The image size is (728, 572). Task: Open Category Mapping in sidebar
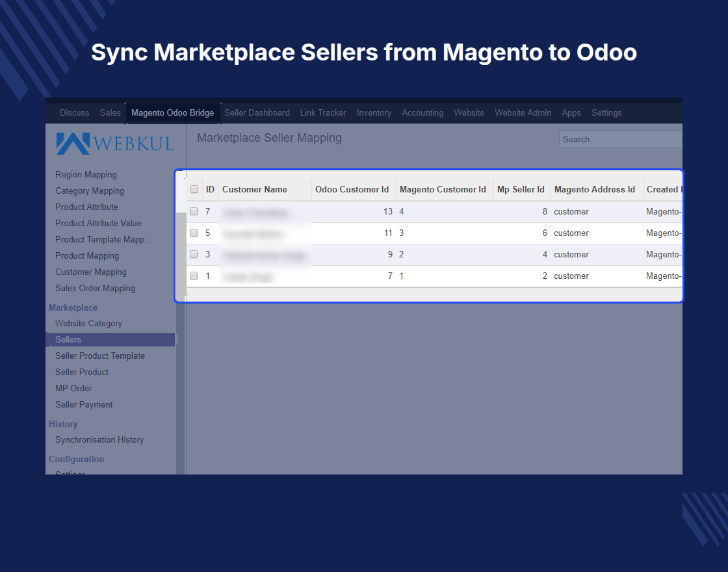pyautogui.click(x=90, y=191)
